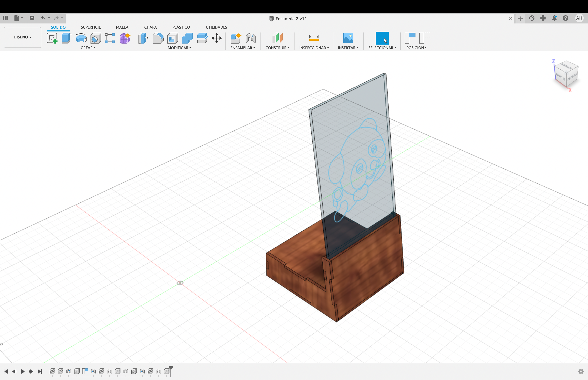Select the Extrude tool
588x380 pixels.
[66, 38]
